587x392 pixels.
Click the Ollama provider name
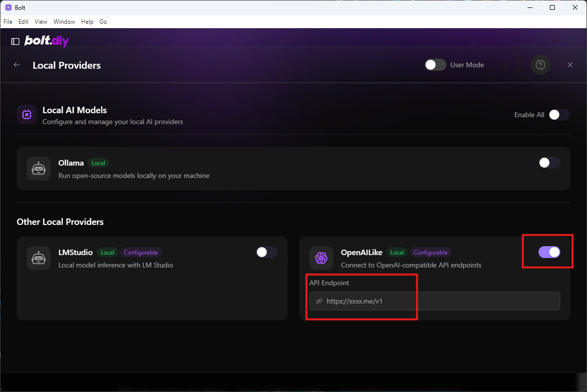[71, 163]
